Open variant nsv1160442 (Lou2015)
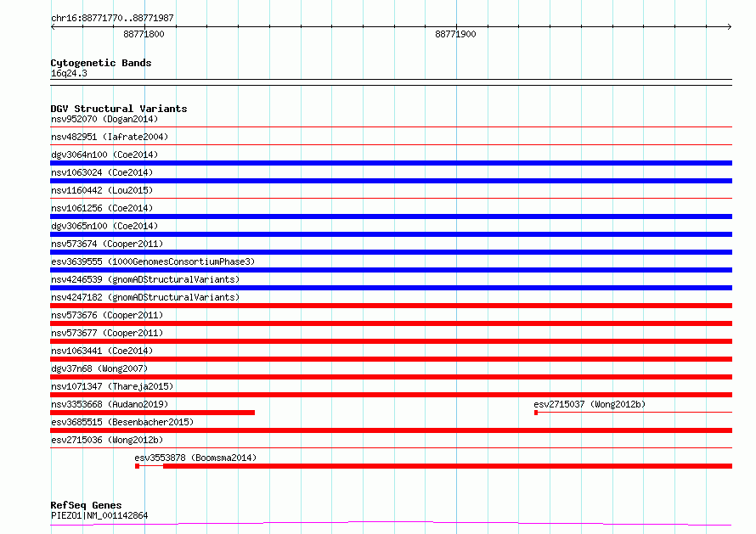Screen dimensions: 756x534 102,190
